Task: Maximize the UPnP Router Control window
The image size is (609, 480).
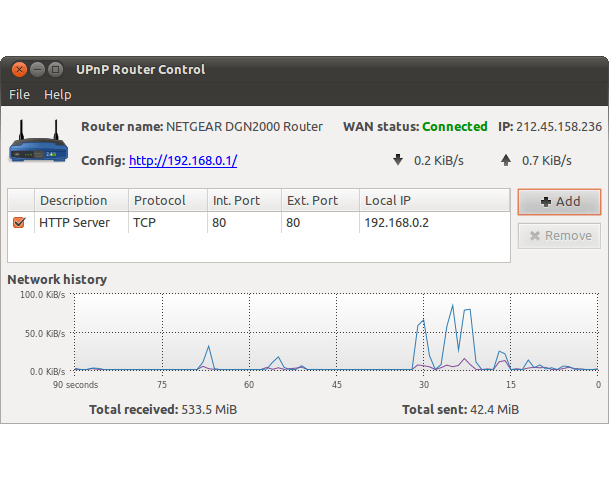Action: coord(56,70)
